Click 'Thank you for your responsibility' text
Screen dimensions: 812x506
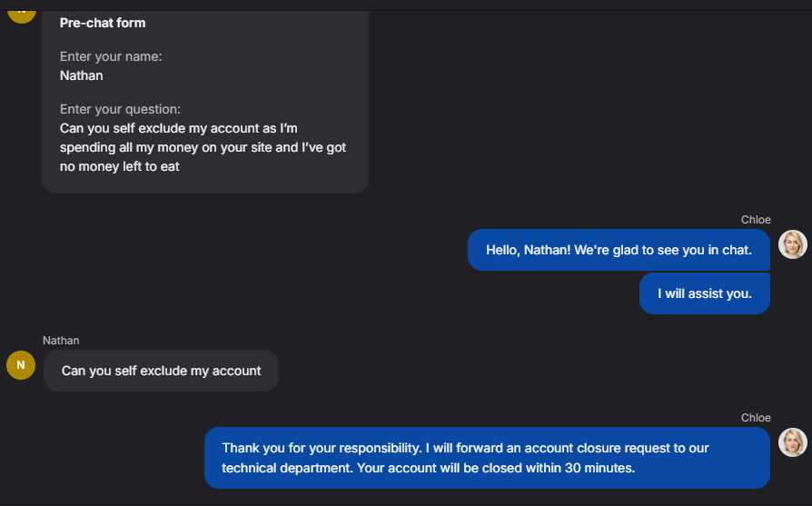pos(321,448)
